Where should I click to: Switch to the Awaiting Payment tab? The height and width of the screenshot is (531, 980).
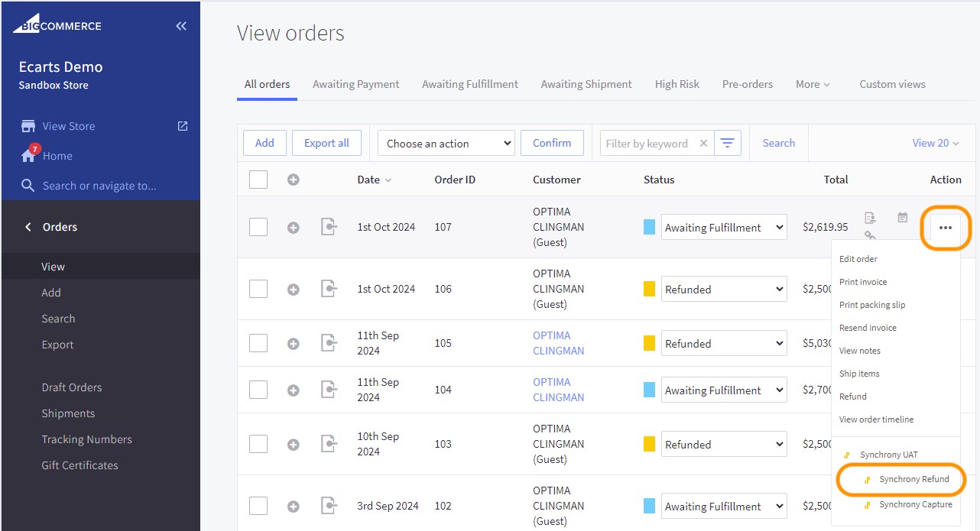[355, 84]
